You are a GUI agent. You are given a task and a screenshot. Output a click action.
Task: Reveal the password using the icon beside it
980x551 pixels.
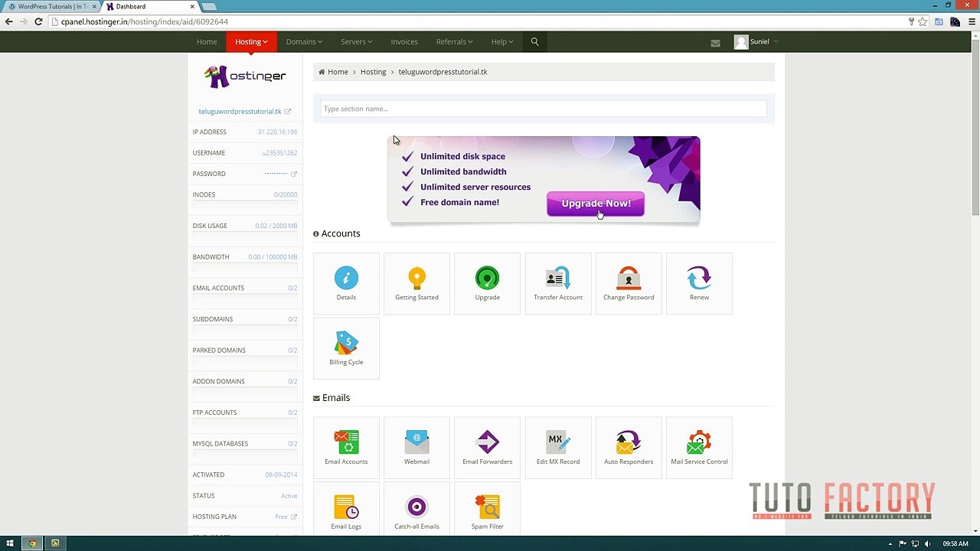click(293, 174)
